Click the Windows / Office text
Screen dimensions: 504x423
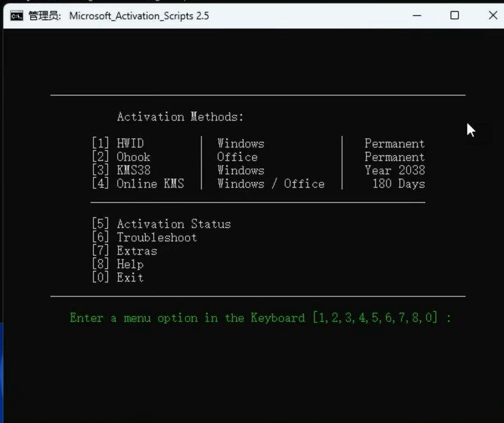click(x=271, y=184)
